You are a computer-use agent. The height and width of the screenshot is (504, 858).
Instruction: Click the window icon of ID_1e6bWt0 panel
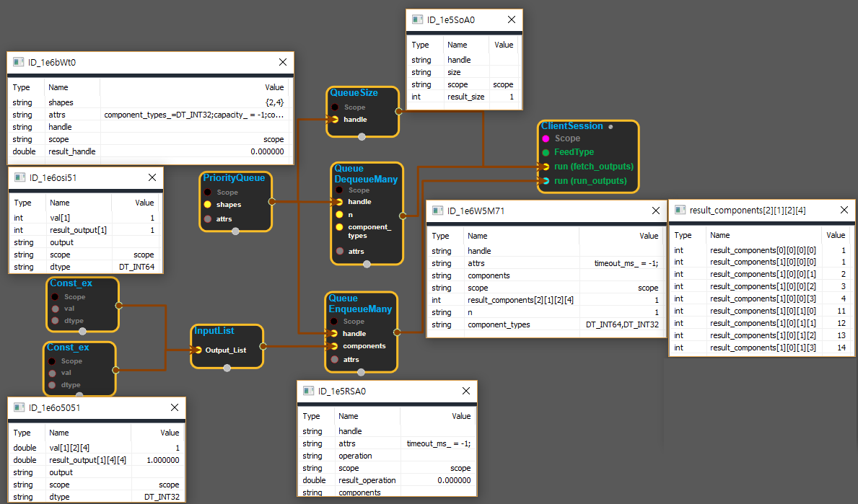click(x=19, y=62)
